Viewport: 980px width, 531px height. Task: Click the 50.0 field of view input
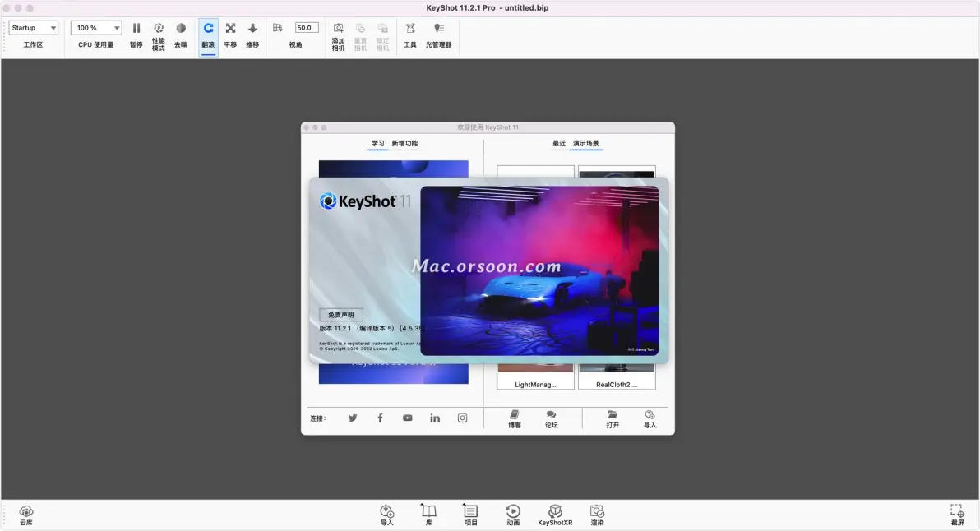[x=307, y=27]
